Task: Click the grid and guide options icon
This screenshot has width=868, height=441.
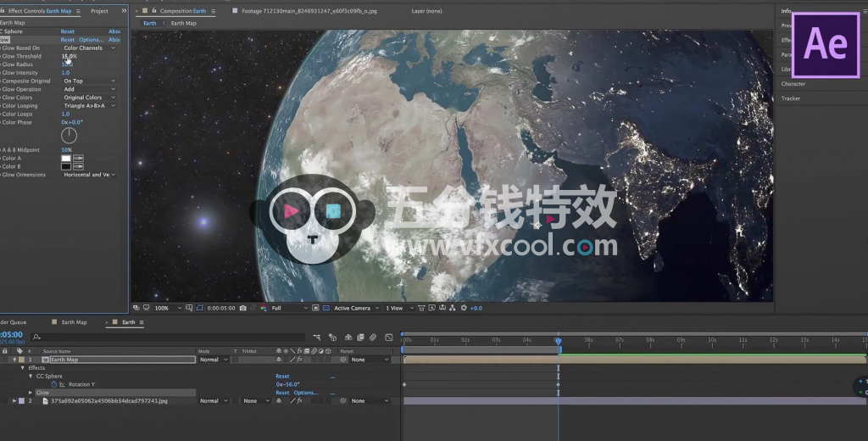Action: tap(189, 308)
